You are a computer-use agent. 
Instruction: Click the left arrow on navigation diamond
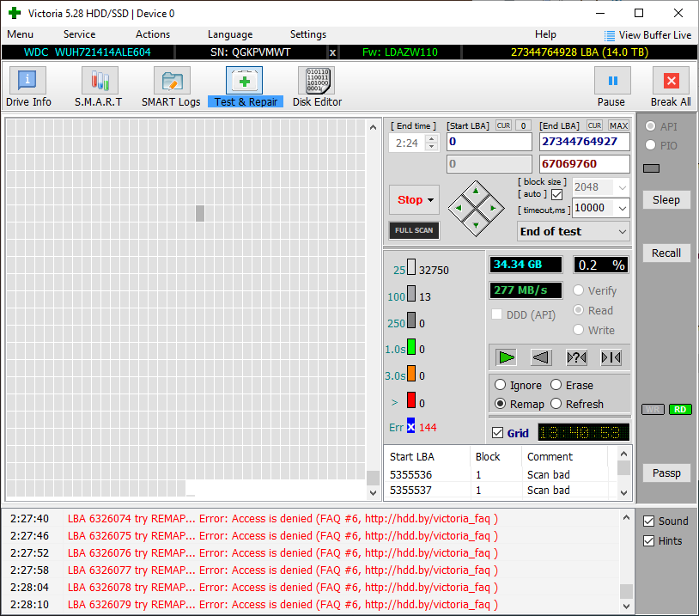pyautogui.click(x=459, y=208)
